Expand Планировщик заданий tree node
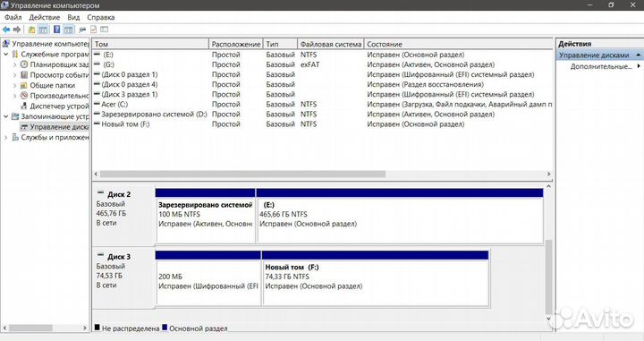 [15, 64]
